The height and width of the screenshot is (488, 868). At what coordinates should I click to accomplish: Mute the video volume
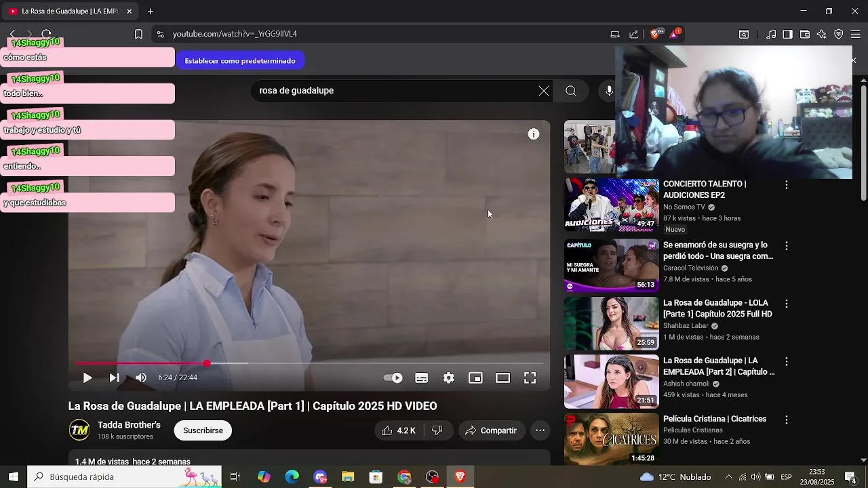pos(141,378)
